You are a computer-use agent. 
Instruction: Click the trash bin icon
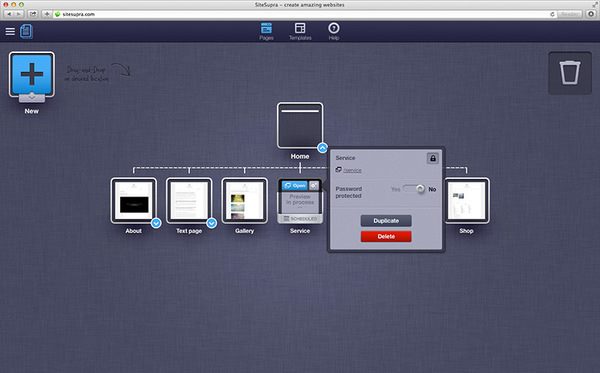tap(570, 73)
